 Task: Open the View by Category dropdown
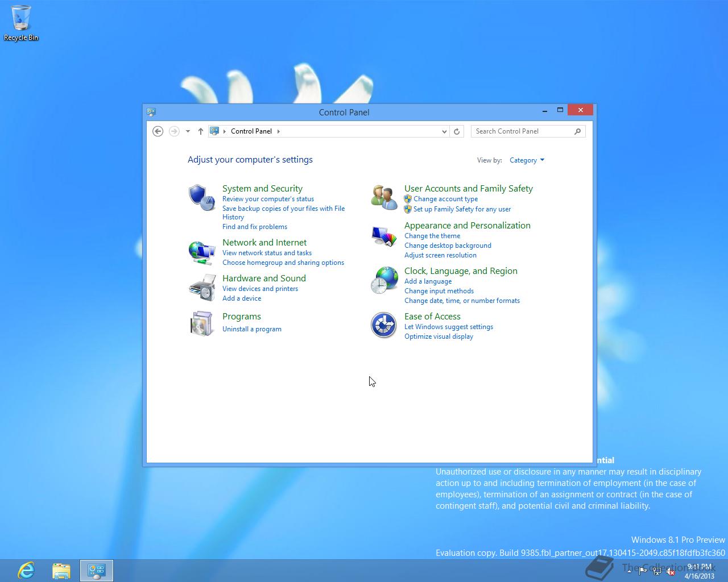tap(527, 160)
